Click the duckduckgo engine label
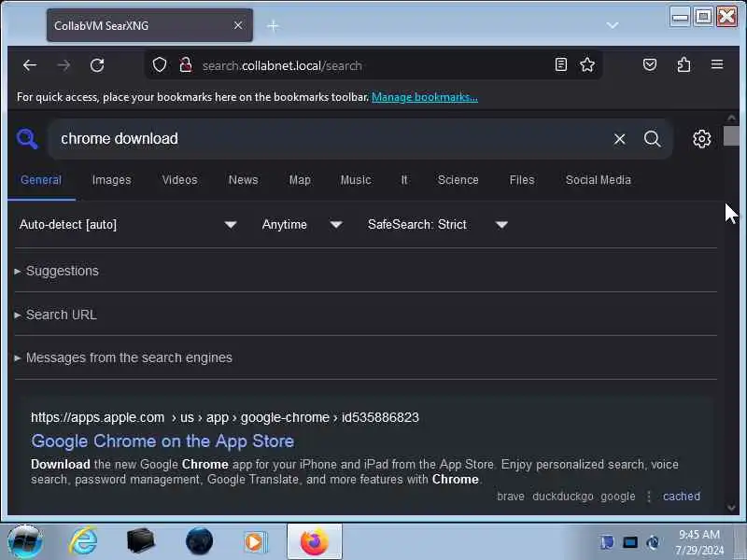Viewport: 747px width, 560px height. click(563, 497)
